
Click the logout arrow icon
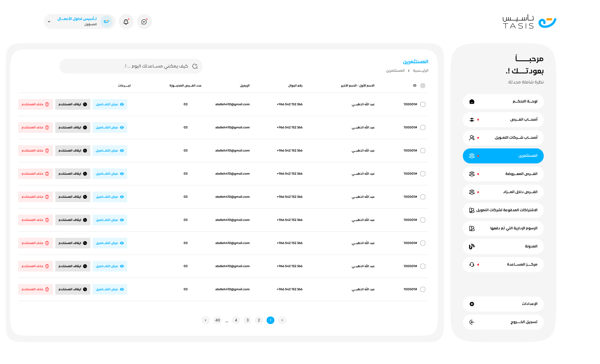coord(472,322)
